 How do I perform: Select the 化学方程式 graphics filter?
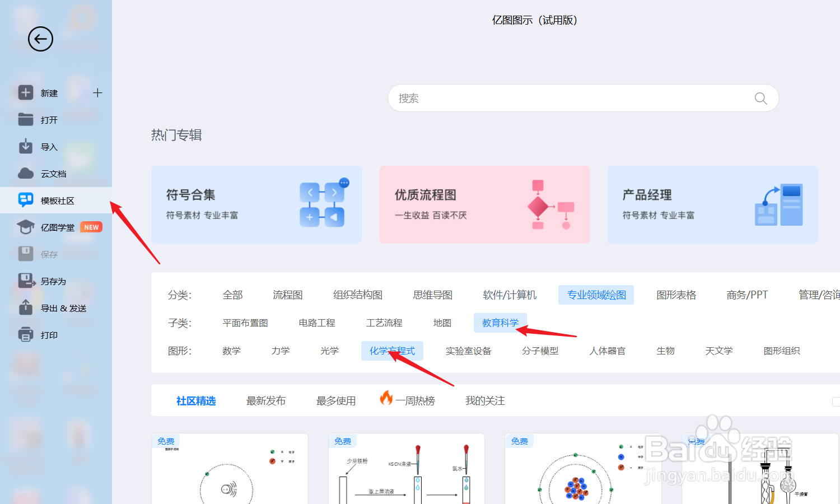coord(392,351)
